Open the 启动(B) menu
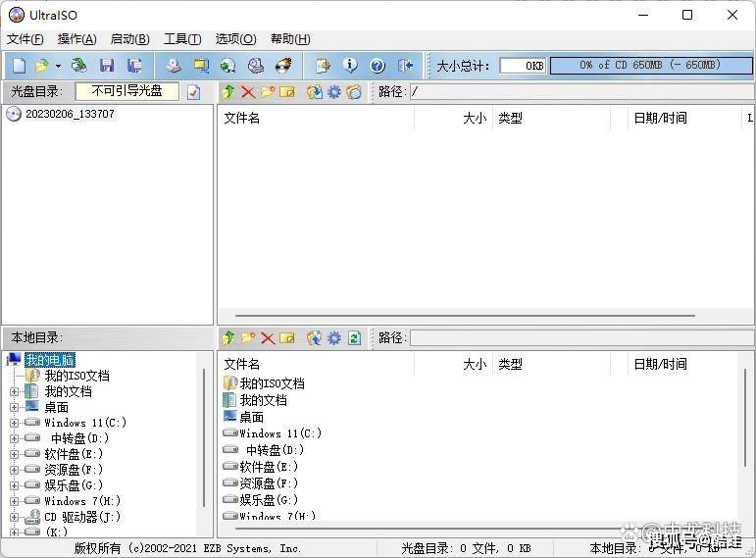Screen dimensions: 756x558 point(129,39)
